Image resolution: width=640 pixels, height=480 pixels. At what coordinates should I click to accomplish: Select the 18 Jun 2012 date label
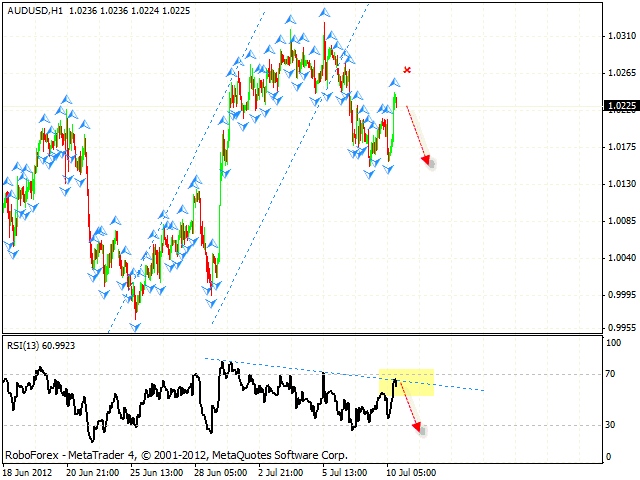pos(30,470)
